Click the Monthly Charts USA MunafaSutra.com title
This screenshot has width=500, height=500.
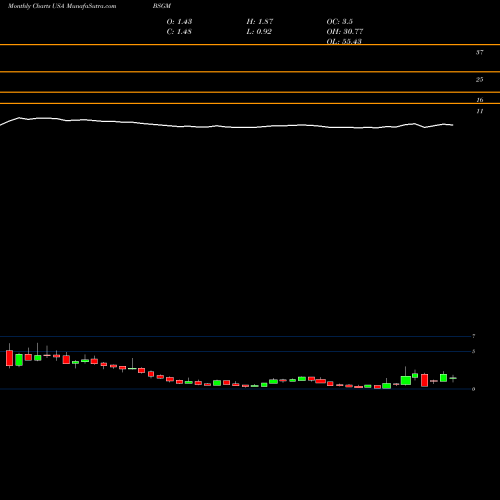click(62, 6)
